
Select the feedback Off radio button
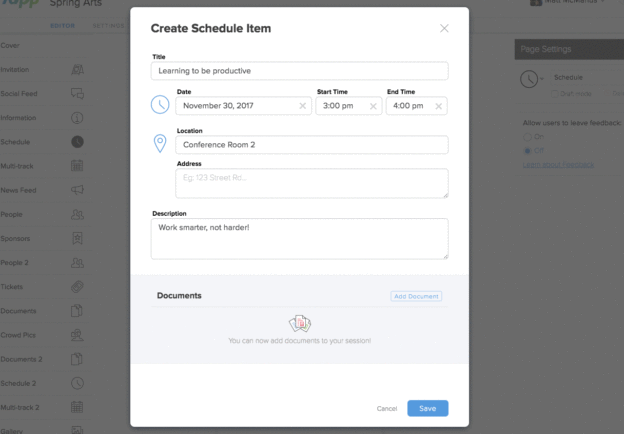pyautogui.click(x=527, y=151)
